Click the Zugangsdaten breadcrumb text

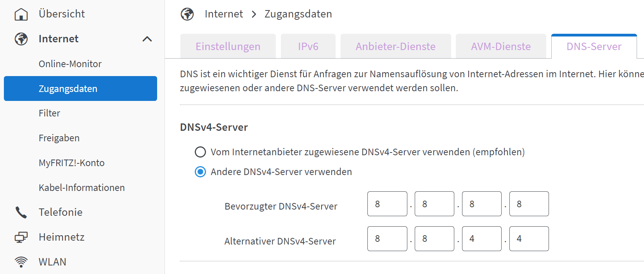tap(298, 14)
